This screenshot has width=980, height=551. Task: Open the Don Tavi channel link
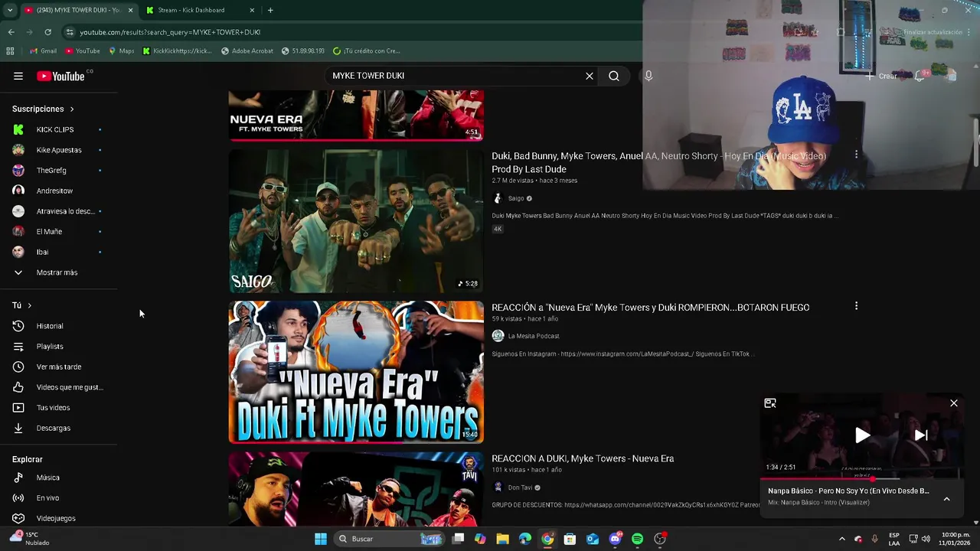point(520,487)
